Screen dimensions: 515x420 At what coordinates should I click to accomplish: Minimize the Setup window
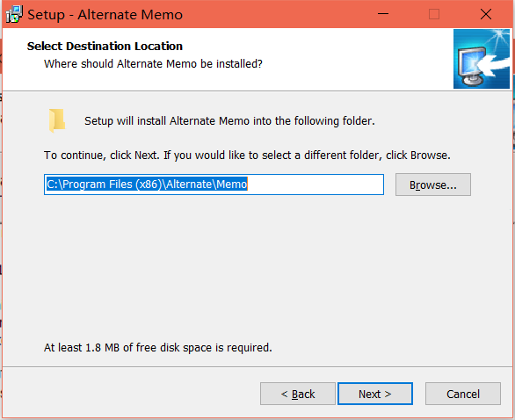[x=383, y=14]
